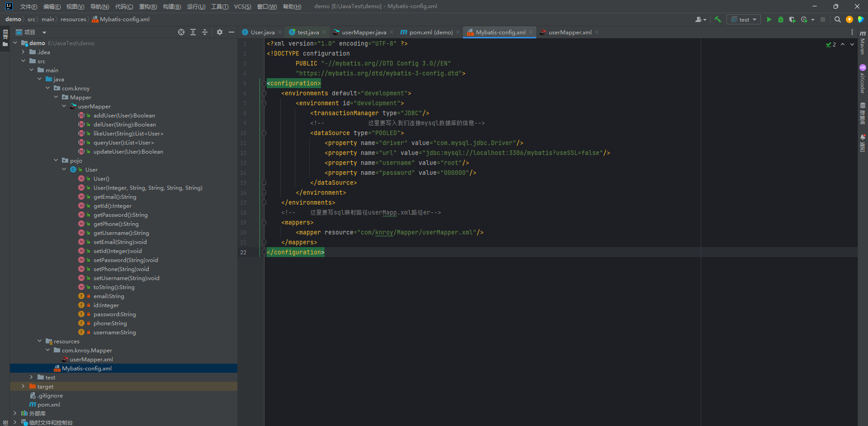Expand the target folder in tree
Screen dimensions: 868x426
tap(23, 386)
